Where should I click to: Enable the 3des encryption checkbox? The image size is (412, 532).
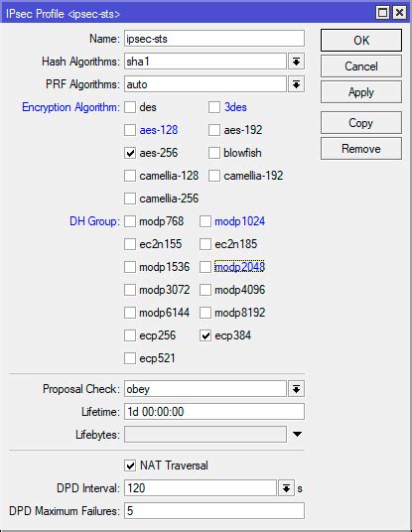[x=214, y=107]
